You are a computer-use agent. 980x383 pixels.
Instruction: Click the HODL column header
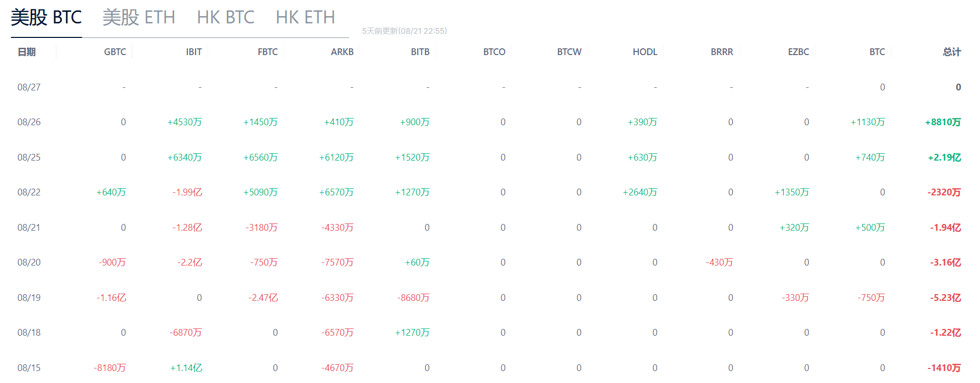[645, 52]
